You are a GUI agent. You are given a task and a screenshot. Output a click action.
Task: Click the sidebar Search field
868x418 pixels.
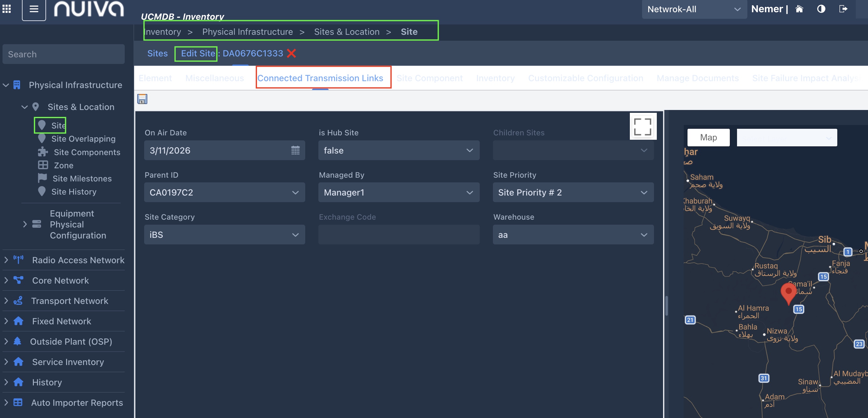click(x=63, y=54)
